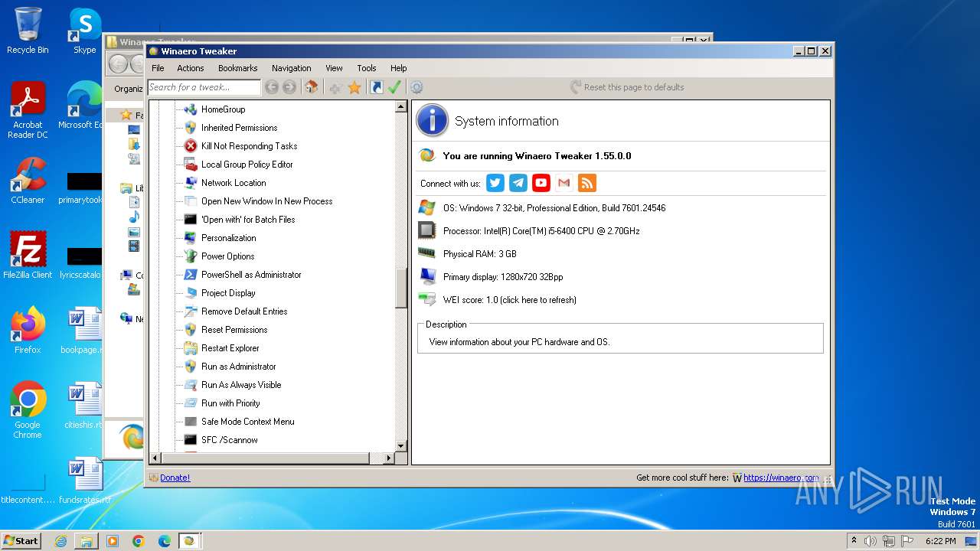Click the Restart Explorer folder icon
Screen dimensions: 980x551
pos(191,348)
